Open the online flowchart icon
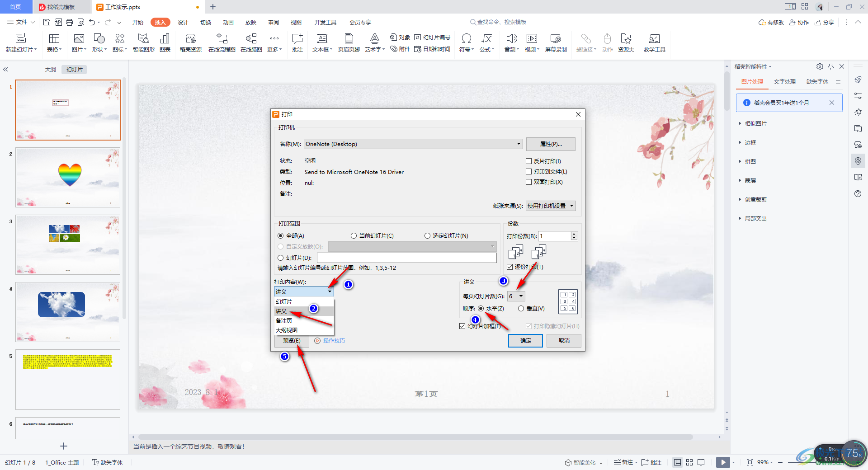Image resolution: width=868 pixels, height=470 pixels. click(222, 38)
